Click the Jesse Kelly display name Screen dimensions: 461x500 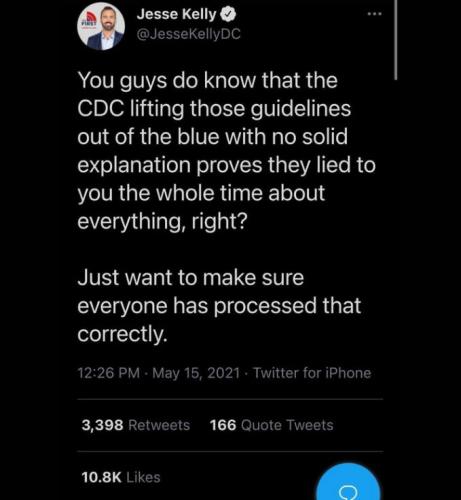coord(176,14)
